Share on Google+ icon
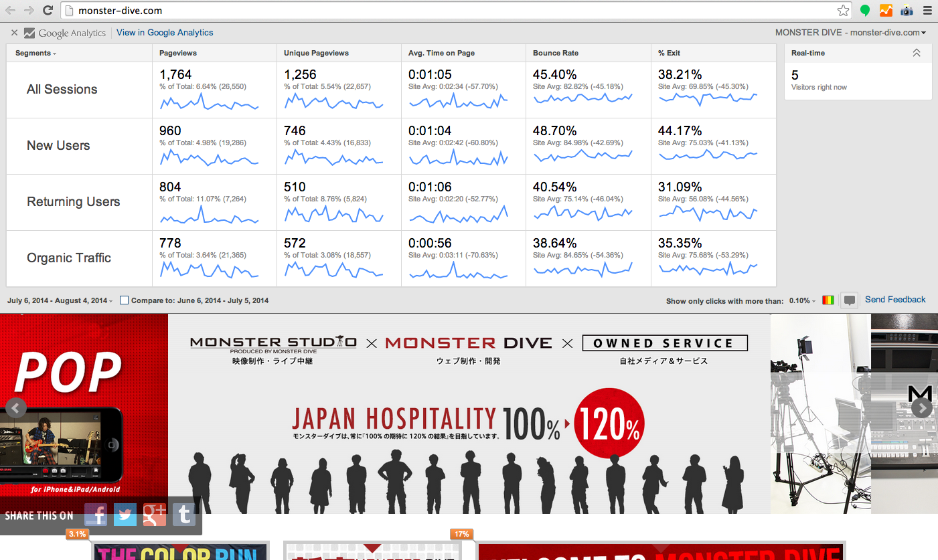The image size is (938, 560). 155,515
